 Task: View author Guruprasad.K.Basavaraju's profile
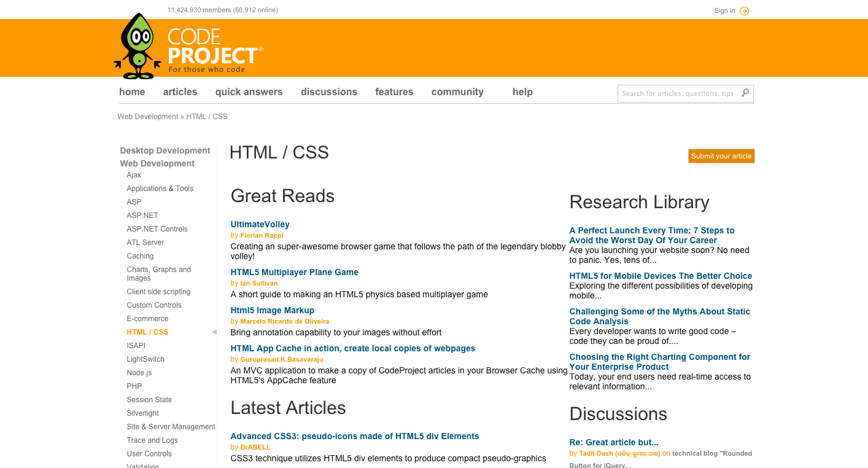coord(282,359)
